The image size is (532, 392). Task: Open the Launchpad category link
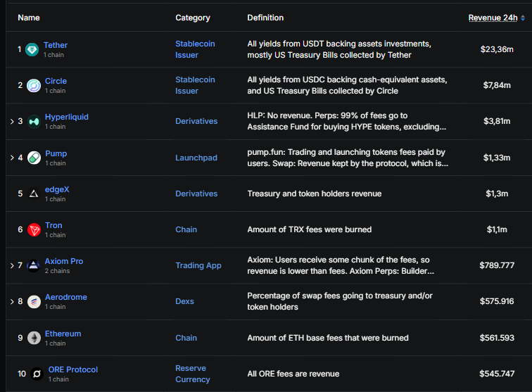pos(196,158)
